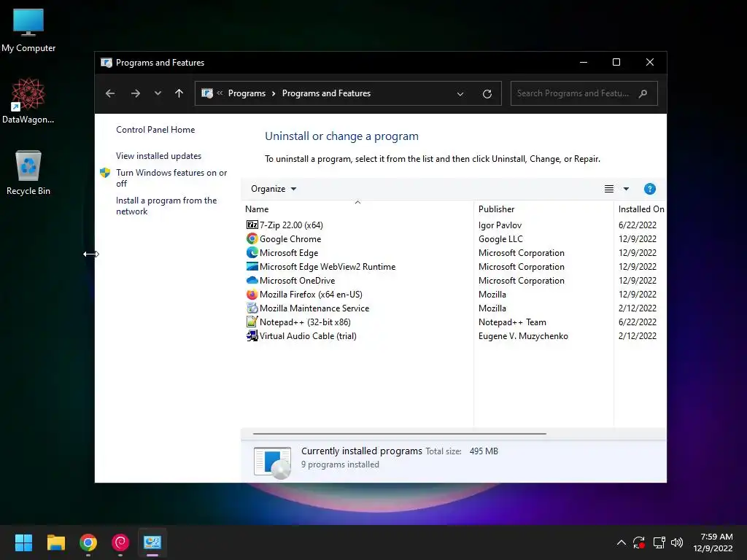
Task: Open Google Chrome from the taskbar
Action: click(x=88, y=542)
